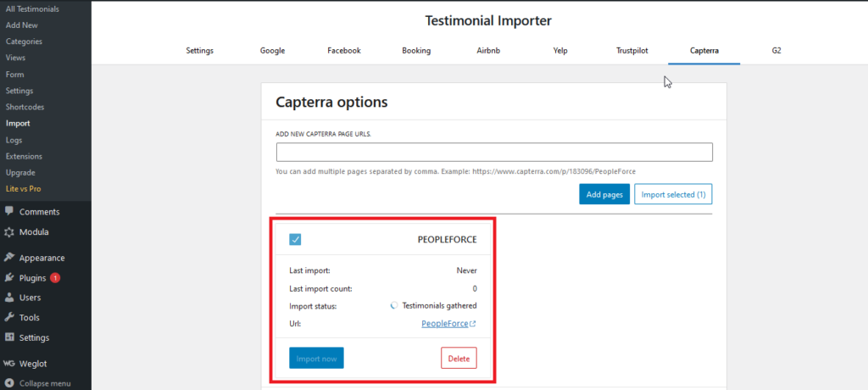Select the Capterra tab
The width and height of the screenshot is (868, 390).
(x=704, y=50)
